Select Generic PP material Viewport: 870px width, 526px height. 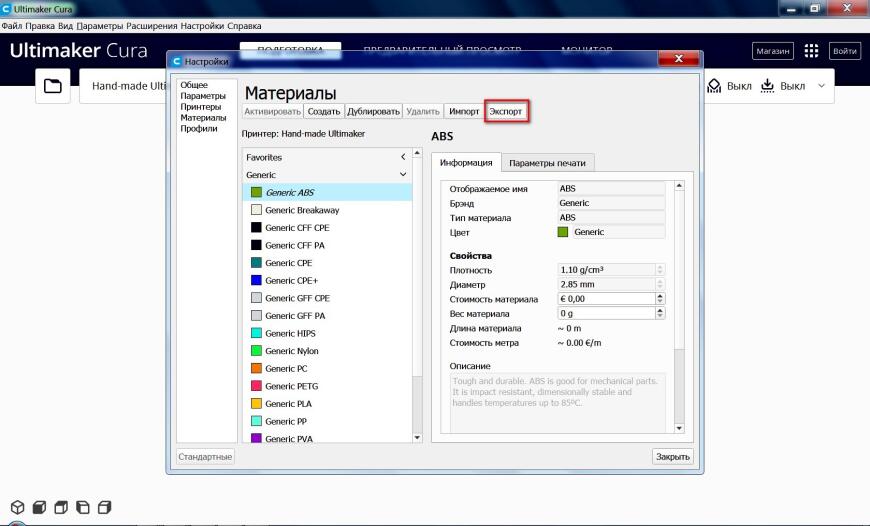(x=327, y=421)
